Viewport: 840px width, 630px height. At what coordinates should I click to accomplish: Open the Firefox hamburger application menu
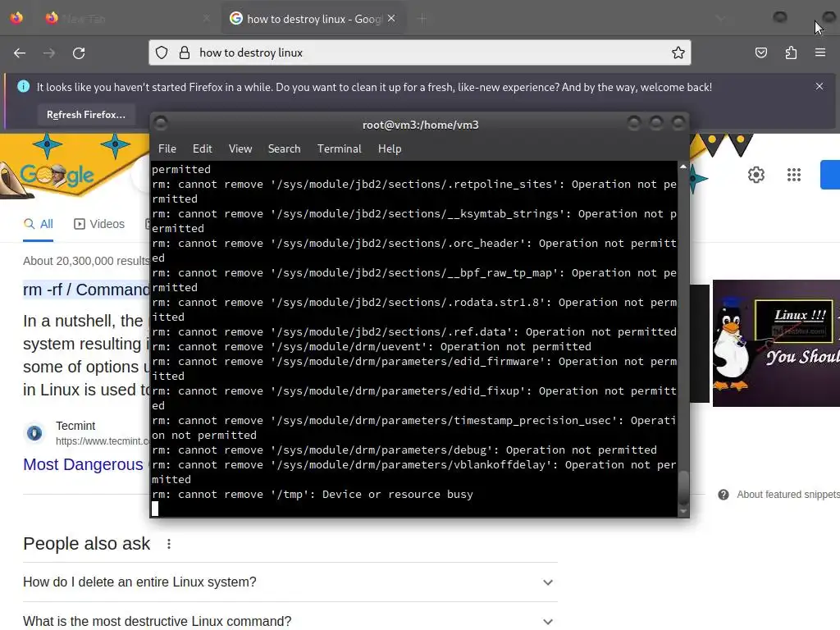820,52
